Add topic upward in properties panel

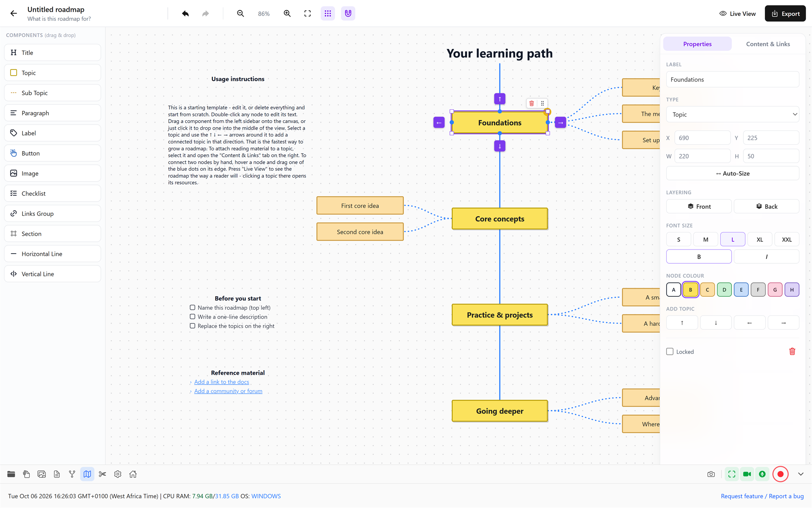tap(682, 323)
